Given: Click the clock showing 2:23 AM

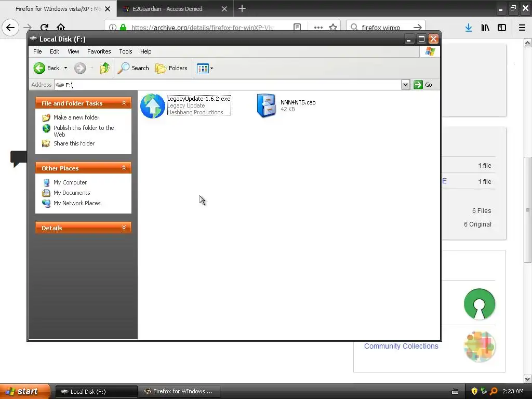Looking at the screenshot, I should tap(513, 391).
